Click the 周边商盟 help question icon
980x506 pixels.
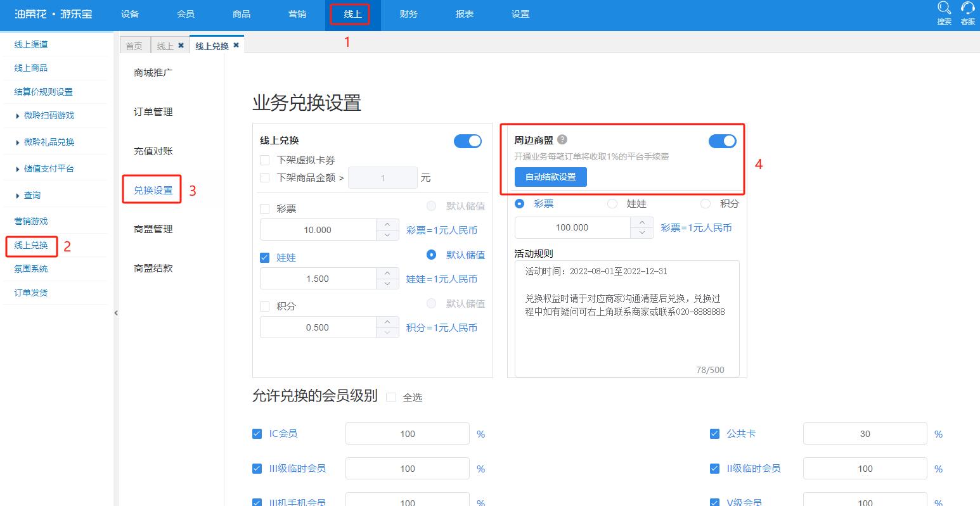(562, 140)
